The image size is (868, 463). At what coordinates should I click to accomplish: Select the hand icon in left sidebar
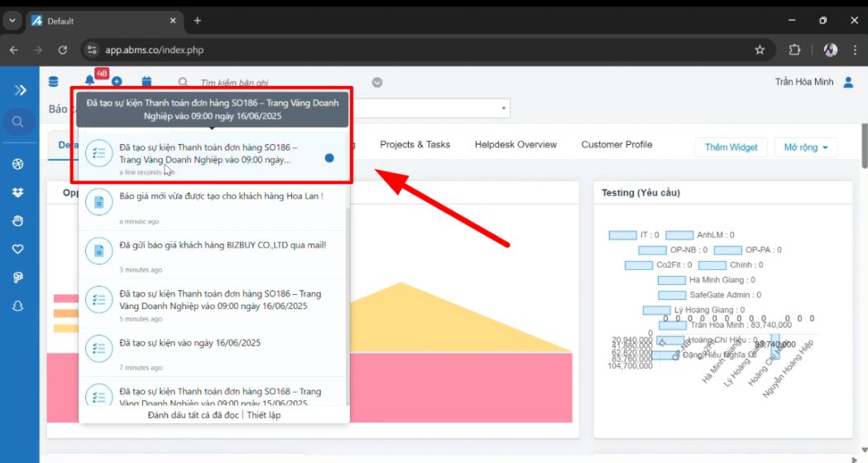tap(17, 220)
